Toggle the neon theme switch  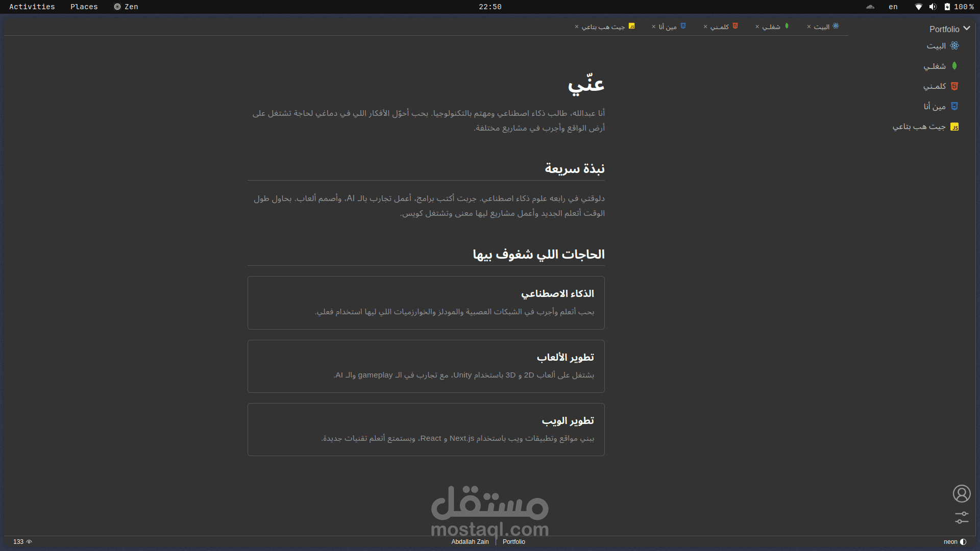pos(963,542)
